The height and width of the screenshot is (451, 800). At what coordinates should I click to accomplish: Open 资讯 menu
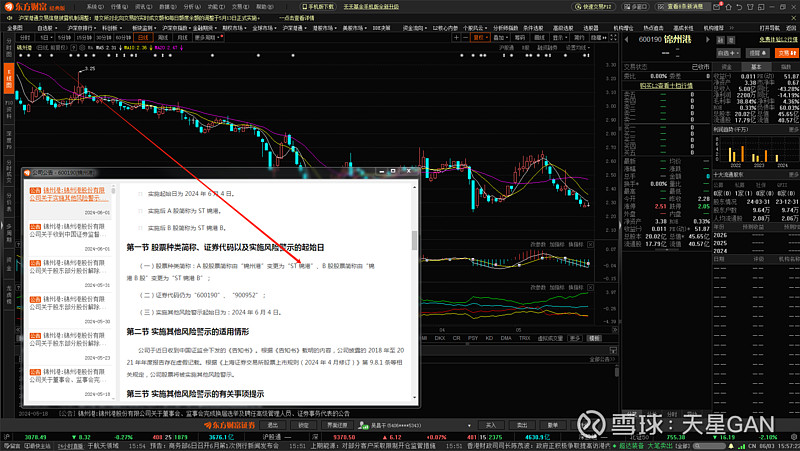tap(143, 7)
